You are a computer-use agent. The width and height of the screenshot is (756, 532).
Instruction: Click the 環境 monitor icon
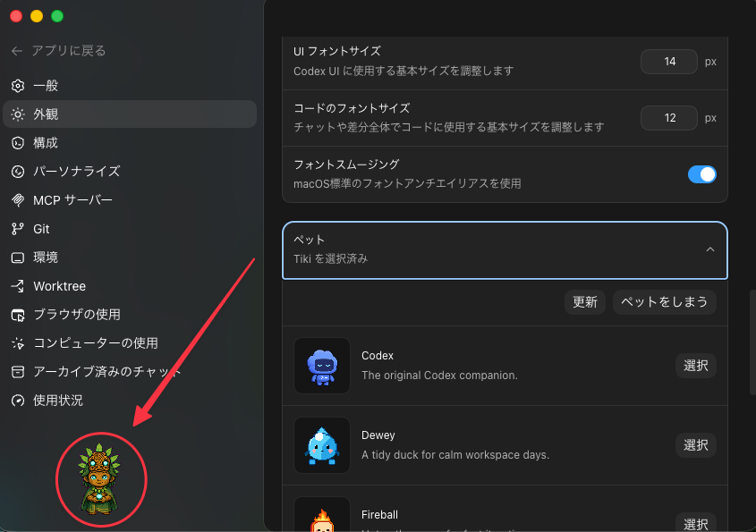(x=18, y=258)
